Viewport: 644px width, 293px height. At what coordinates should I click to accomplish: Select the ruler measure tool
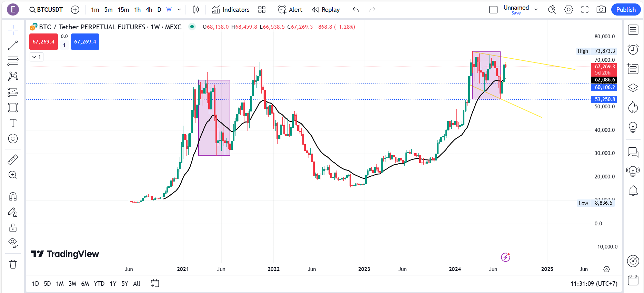13,159
